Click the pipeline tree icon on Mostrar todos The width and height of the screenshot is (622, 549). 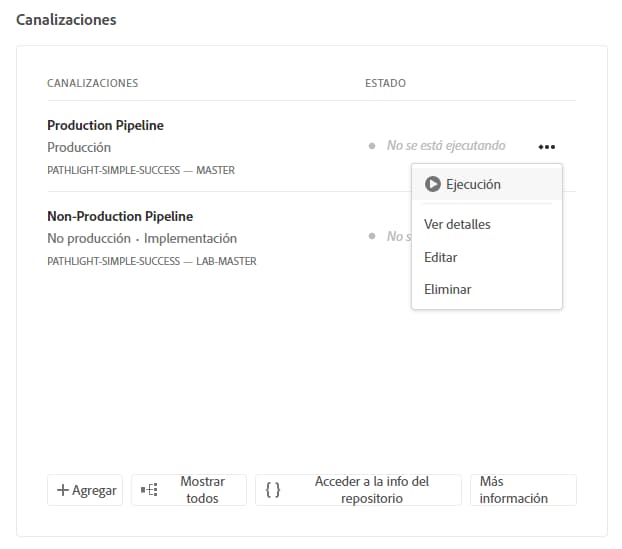[x=150, y=490]
